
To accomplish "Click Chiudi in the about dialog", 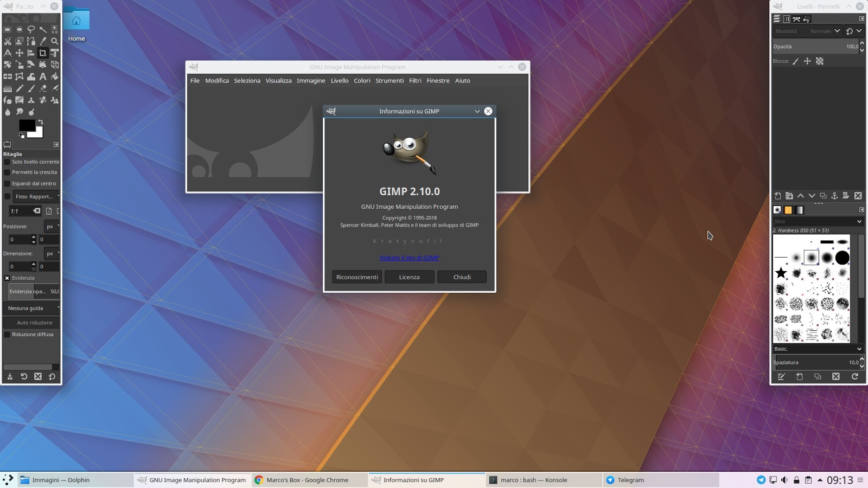I will pyautogui.click(x=462, y=277).
